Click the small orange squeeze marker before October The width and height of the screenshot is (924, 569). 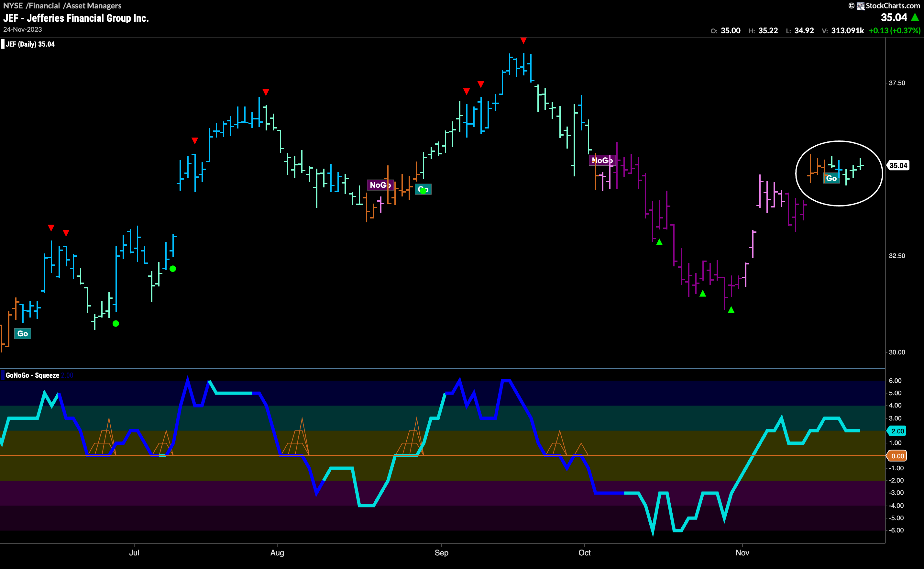point(581,449)
